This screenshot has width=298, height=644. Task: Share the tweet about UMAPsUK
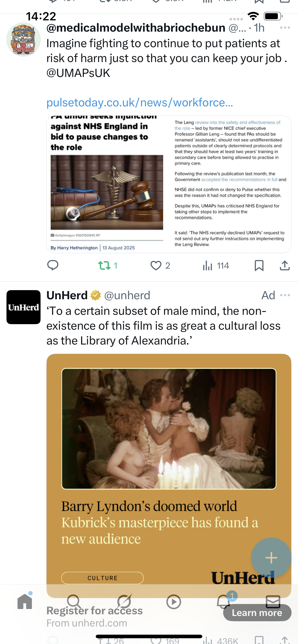[x=285, y=265]
